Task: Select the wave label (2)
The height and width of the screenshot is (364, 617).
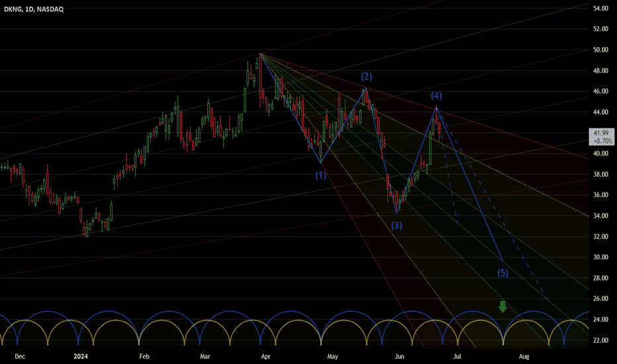Action: point(366,76)
